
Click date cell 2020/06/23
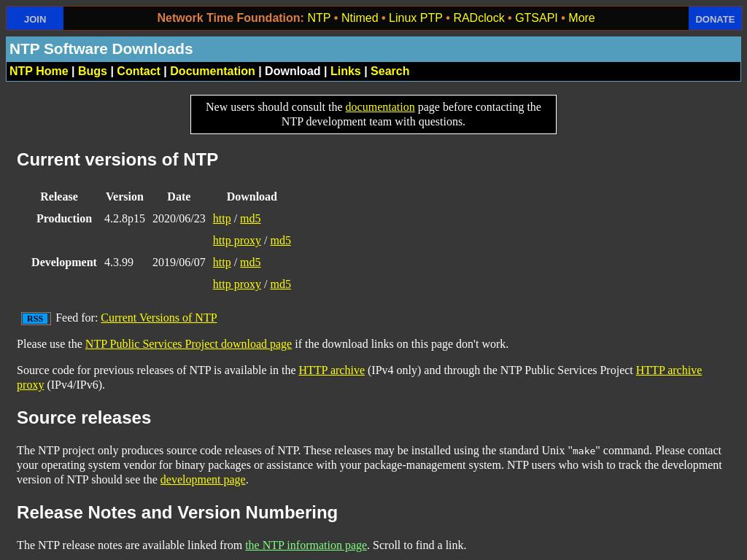coord(179,219)
